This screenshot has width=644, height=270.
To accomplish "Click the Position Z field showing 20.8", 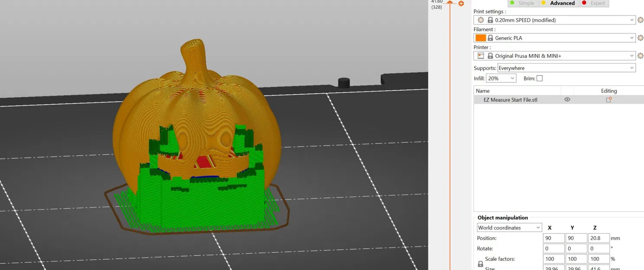I will 599,238.
